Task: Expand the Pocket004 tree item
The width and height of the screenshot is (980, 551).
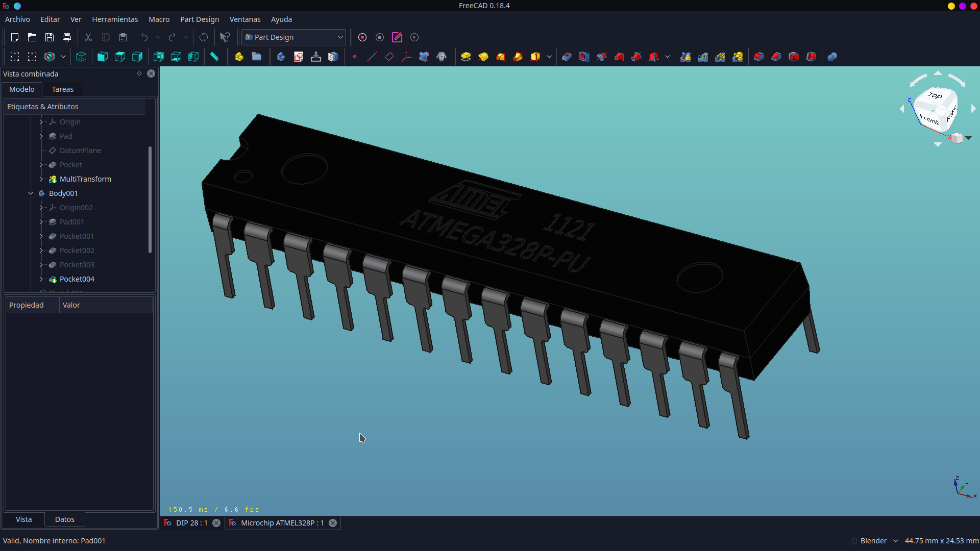Action: click(x=41, y=279)
